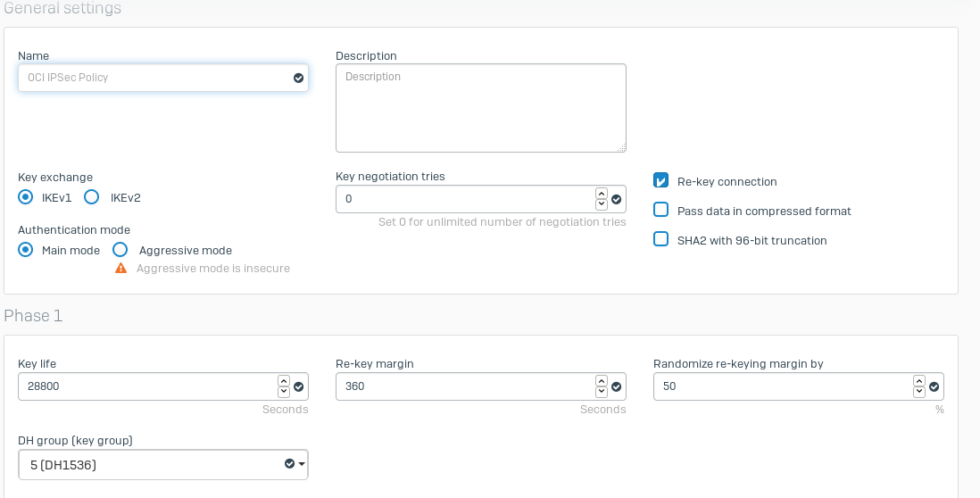The height and width of the screenshot is (498, 980).
Task: Select Main mode authentication
Action: pyautogui.click(x=26, y=250)
